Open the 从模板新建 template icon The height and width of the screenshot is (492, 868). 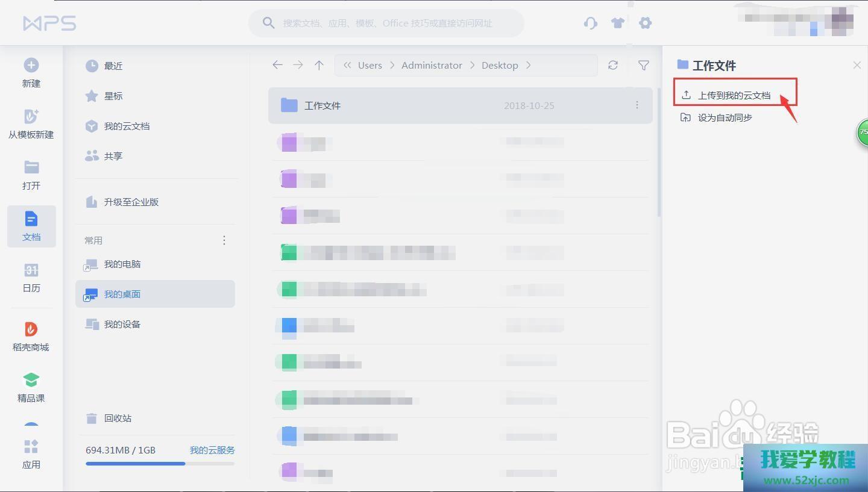[31, 116]
